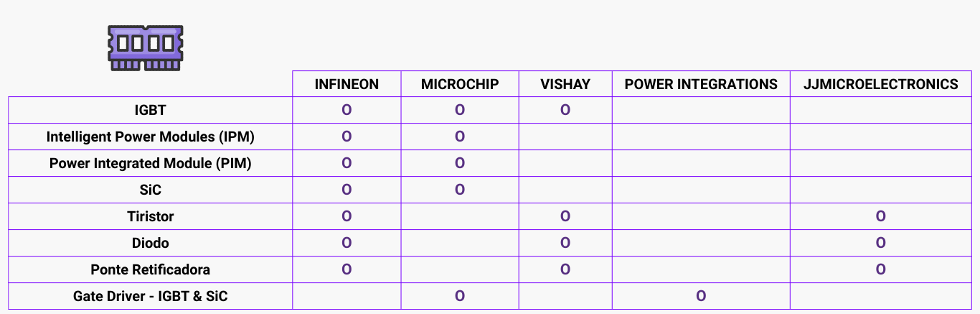
Task: Click the IGBT row label
Action: pos(151,110)
